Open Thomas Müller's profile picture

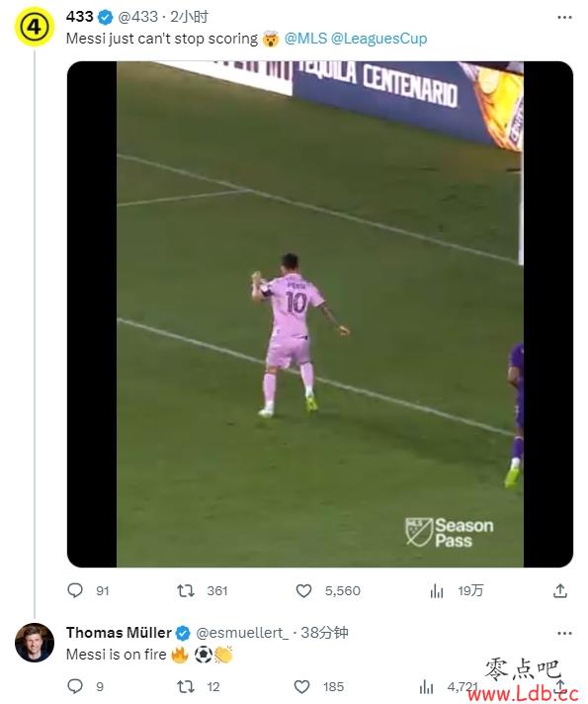click(35, 643)
